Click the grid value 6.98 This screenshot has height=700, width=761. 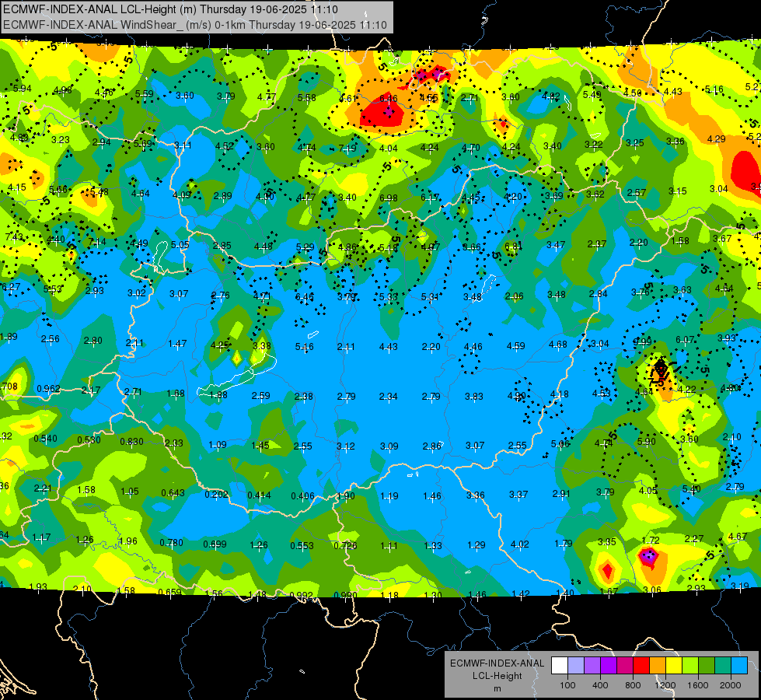pyautogui.click(x=388, y=198)
